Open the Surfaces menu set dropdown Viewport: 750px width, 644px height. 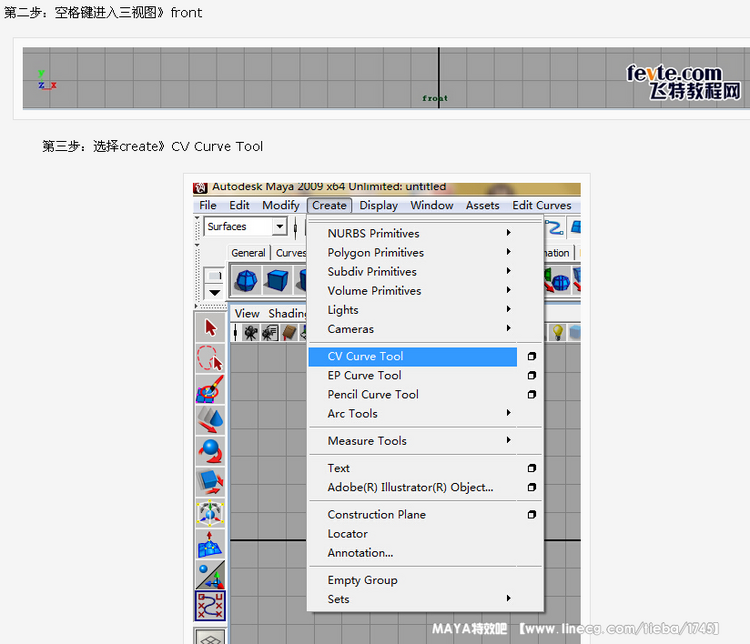coord(280,226)
